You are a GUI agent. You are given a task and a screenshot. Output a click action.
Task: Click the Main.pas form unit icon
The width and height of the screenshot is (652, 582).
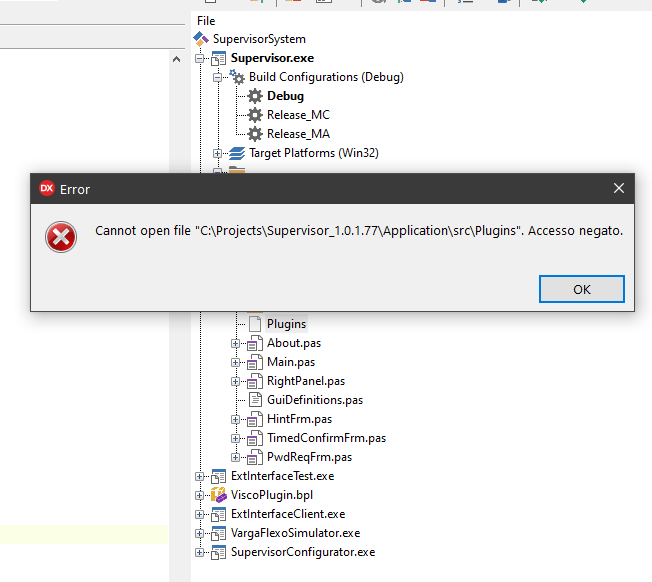click(x=255, y=363)
